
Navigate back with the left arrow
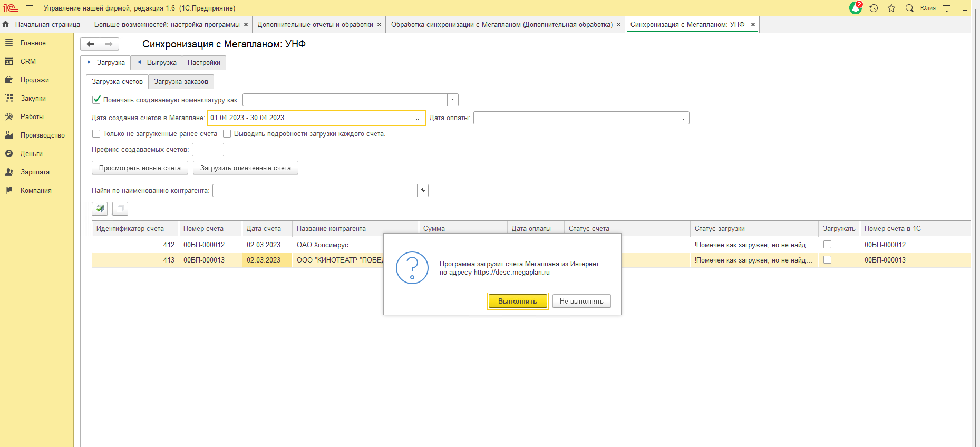90,44
